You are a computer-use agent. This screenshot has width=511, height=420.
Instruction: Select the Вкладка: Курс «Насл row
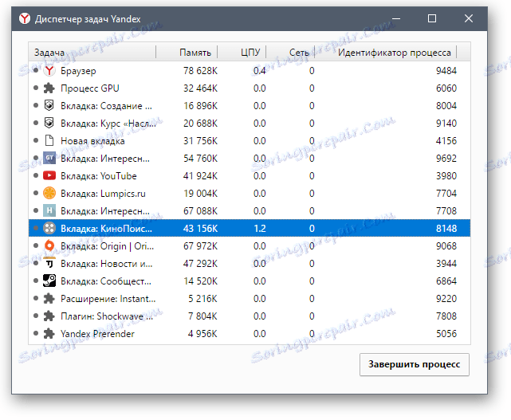pos(250,124)
